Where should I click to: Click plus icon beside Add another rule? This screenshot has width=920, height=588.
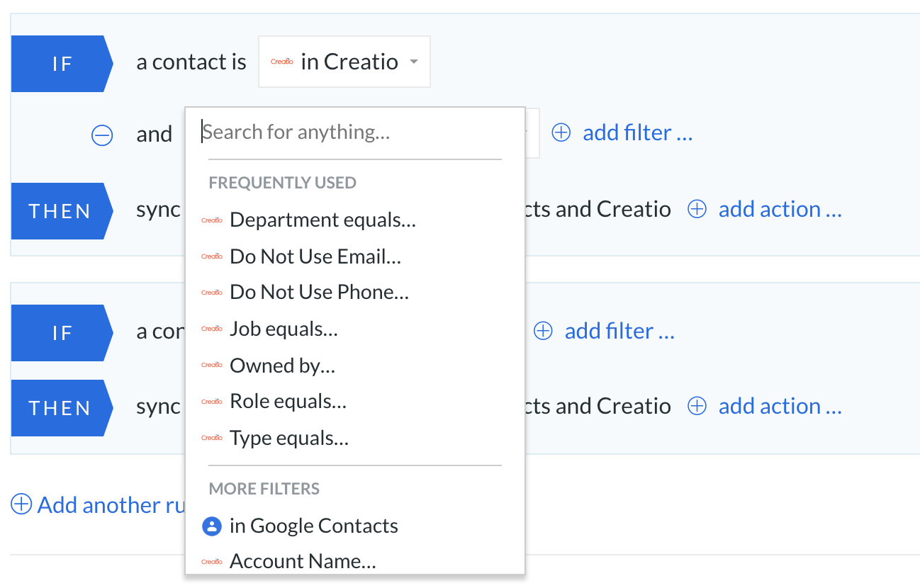point(21,504)
